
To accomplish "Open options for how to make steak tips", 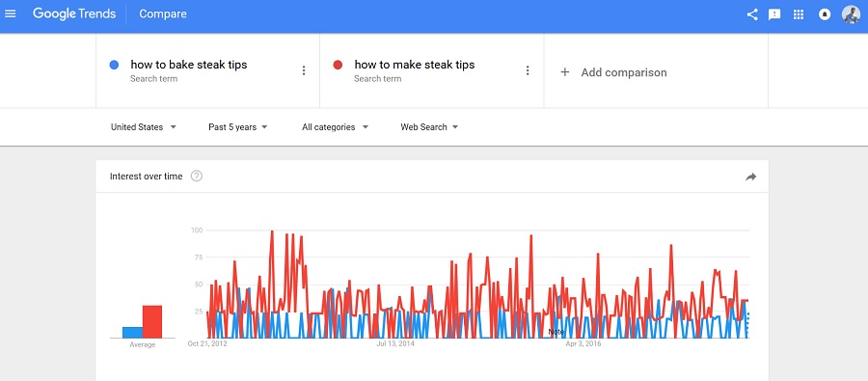I will pos(528,70).
